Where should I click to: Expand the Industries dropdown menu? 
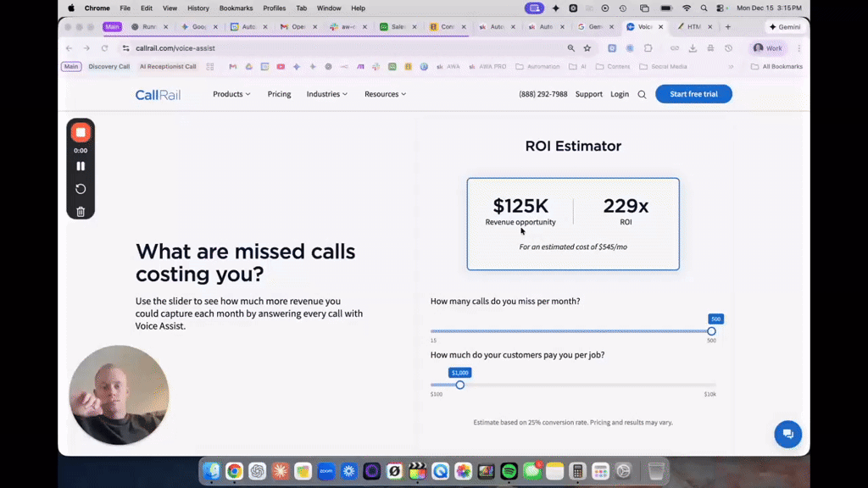[327, 94]
